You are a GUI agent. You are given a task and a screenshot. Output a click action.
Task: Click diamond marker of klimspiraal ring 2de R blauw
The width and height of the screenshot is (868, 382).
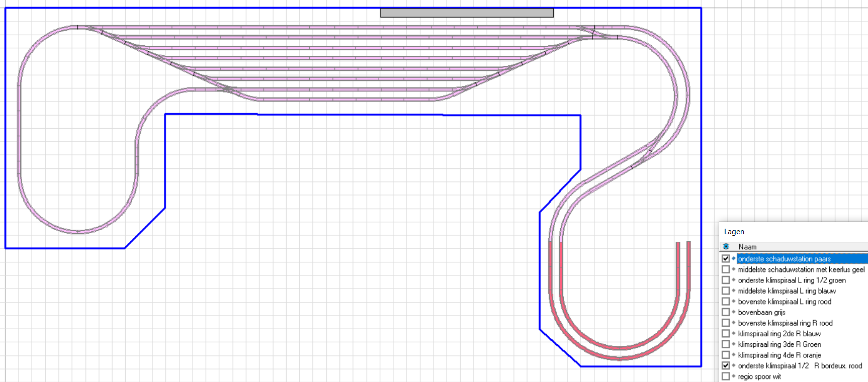[734, 334]
